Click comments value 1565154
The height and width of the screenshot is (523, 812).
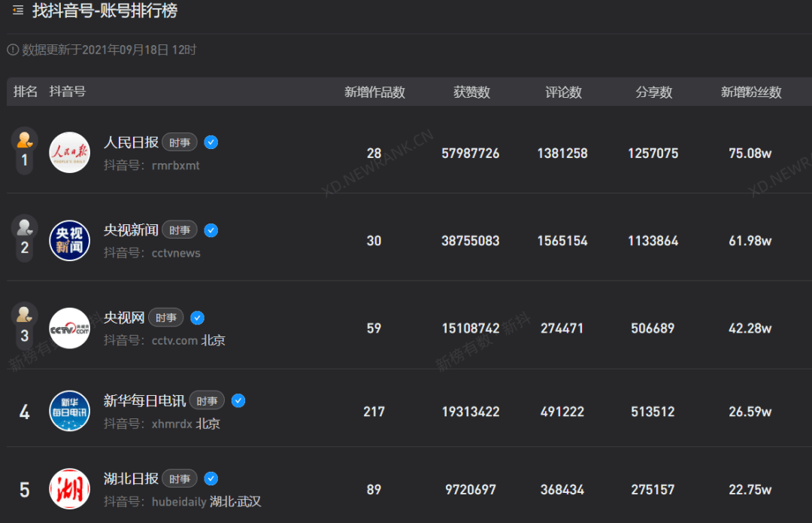[562, 241]
